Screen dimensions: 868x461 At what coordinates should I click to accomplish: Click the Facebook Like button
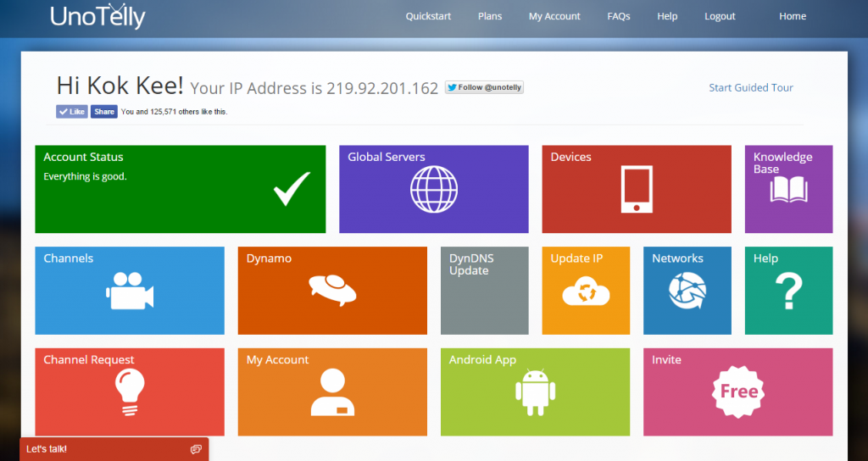tap(72, 112)
